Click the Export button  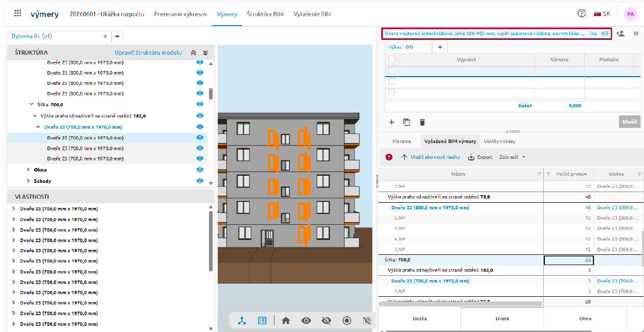click(480, 157)
